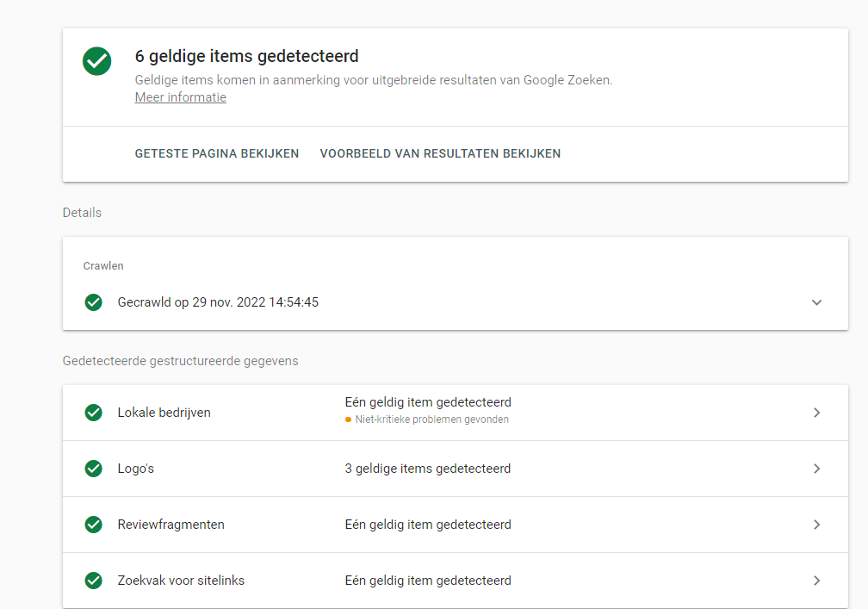Viewport: 868px width, 609px height.
Task: Click the green check icon for Logo's
Action: tap(94, 469)
